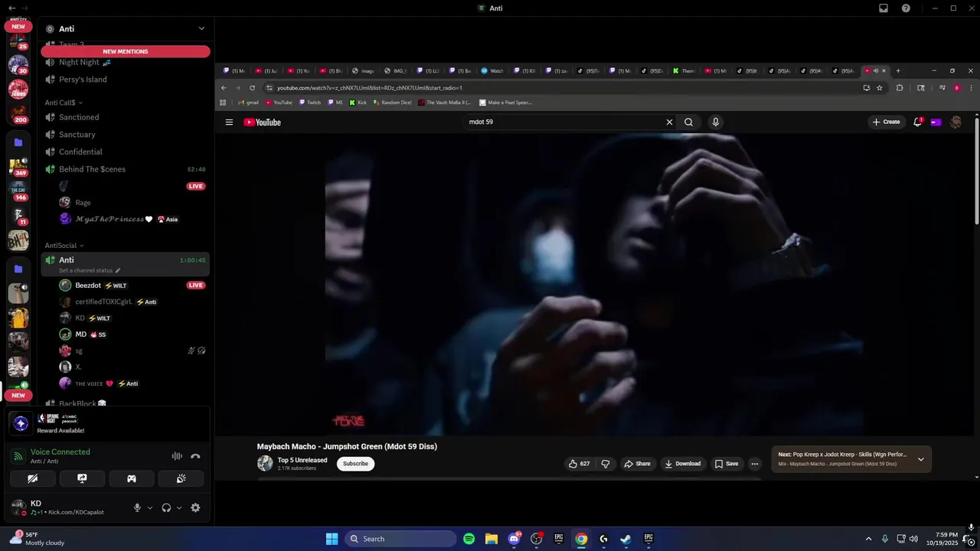This screenshot has height=551, width=980.
Task: Open the Twitch bookmark
Action: tap(310, 103)
